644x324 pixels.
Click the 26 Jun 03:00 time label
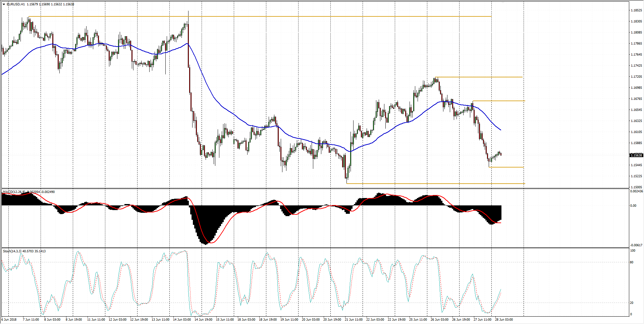(439, 320)
